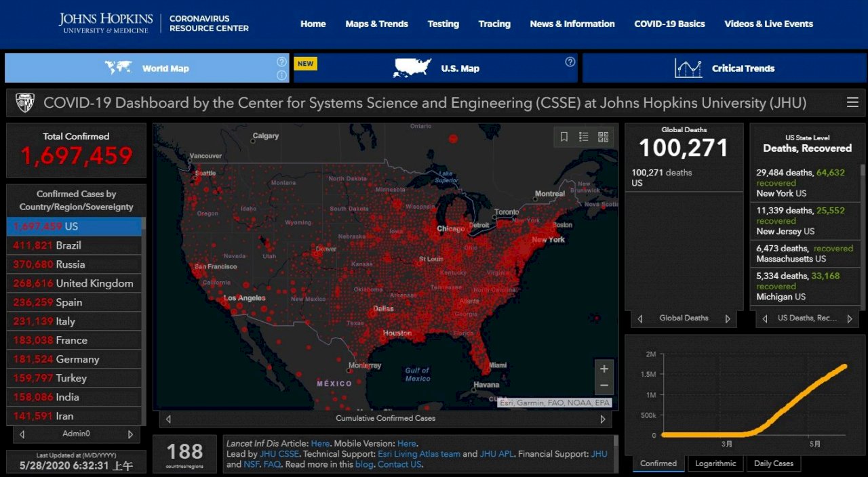868x477 pixels.
Task: Select Italy in confirmed cases list
Action: (74, 321)
